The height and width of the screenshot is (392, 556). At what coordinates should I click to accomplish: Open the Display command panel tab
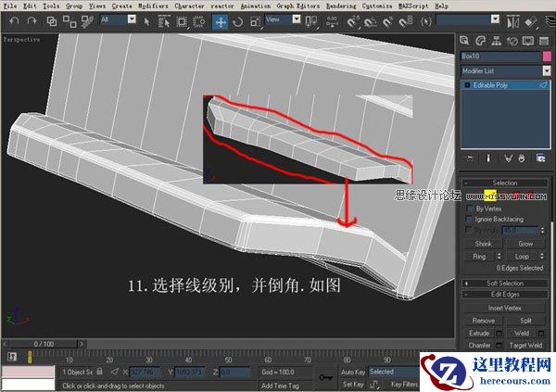(x=528, y=41)
